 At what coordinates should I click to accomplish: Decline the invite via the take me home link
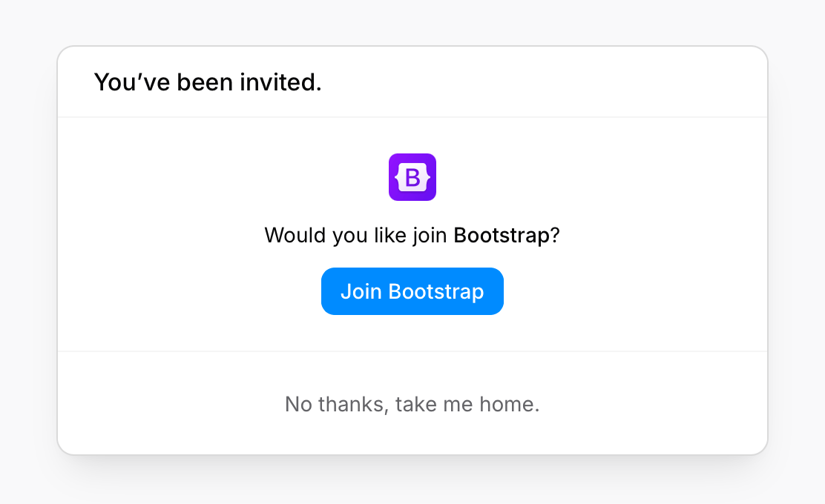412,404
